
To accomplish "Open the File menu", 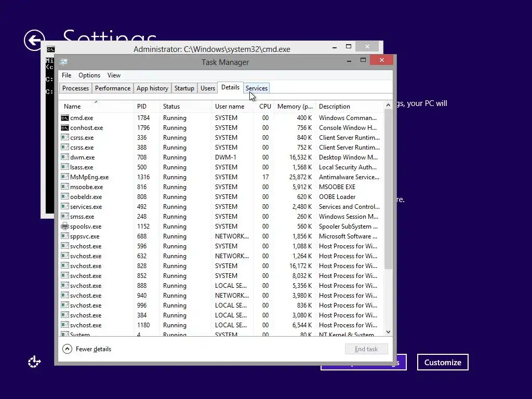I will point(66,75).
